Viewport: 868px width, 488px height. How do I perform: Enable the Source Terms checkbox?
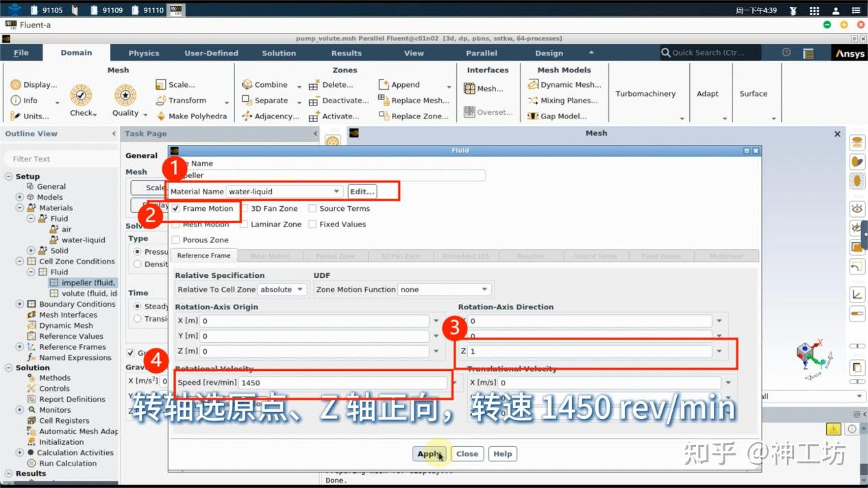click(312, 209)
